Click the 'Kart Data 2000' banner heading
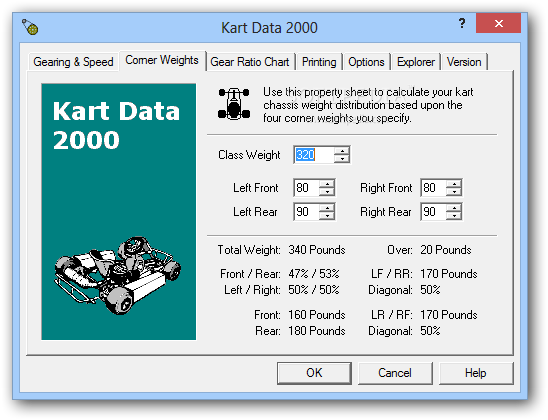This screenshot has height=420, width=548. click(x=116, y=125)
